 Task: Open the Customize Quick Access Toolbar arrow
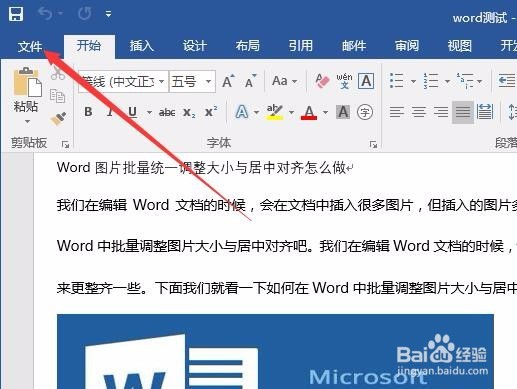pos(108,14)
